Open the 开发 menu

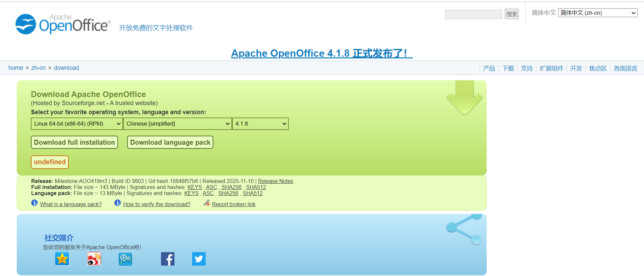pyautogui.click(x=576, y=68)
